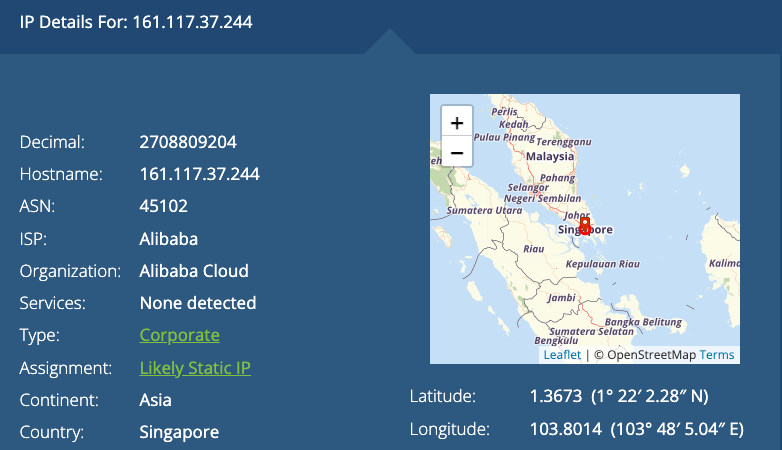
Task: Zoom in on the map with plus button
Action: [457, 123]
